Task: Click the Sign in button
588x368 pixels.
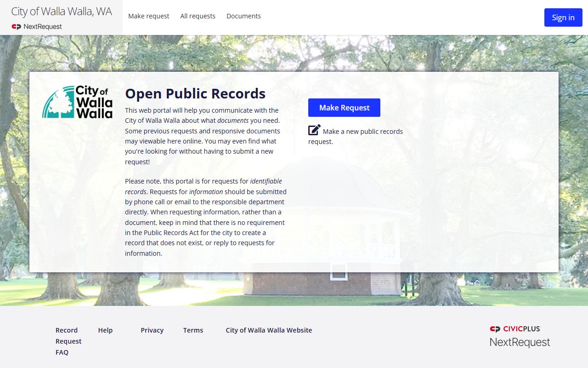Action: click(x=563, y=17)
